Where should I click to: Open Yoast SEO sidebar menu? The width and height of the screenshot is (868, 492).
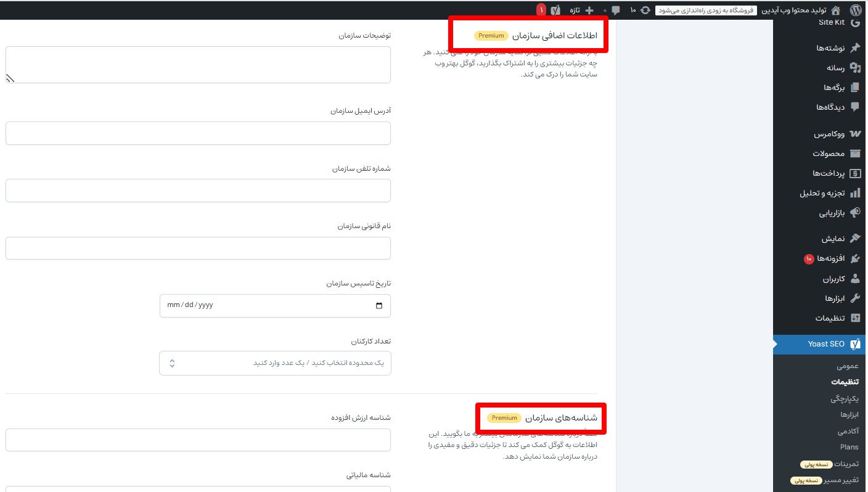pos(826,344)
